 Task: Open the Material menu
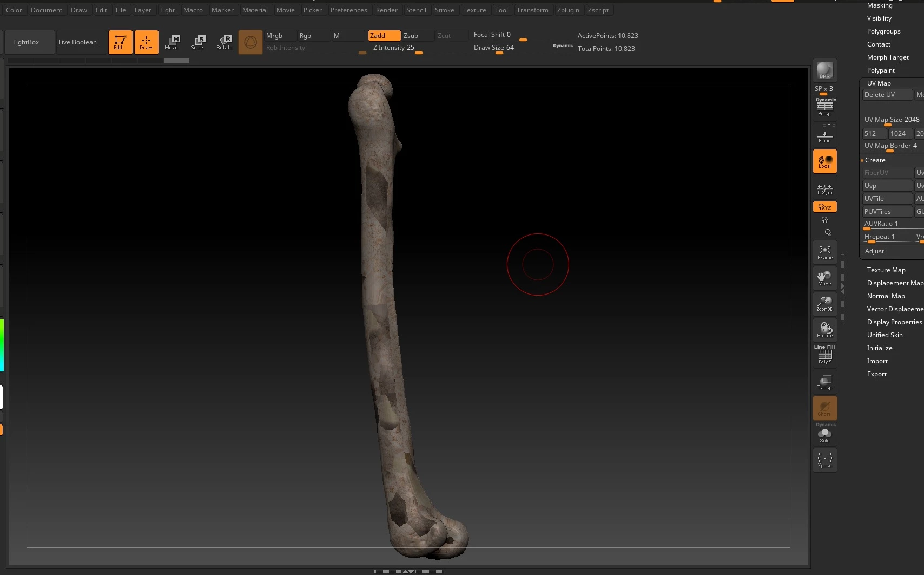click(255, 10)
